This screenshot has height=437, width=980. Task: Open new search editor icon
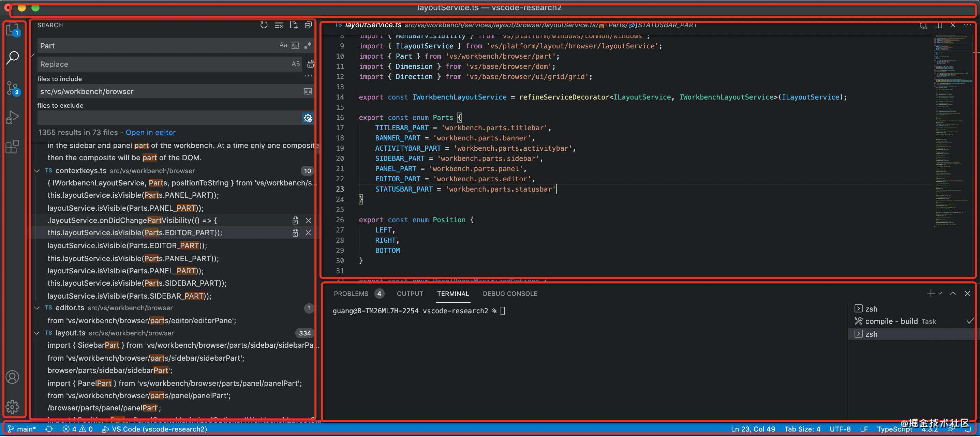point(294,25)
